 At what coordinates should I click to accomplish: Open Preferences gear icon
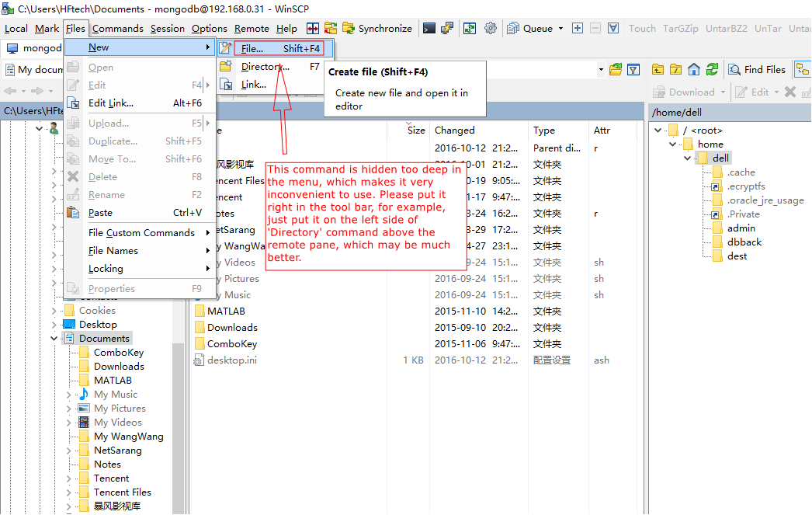491,29
